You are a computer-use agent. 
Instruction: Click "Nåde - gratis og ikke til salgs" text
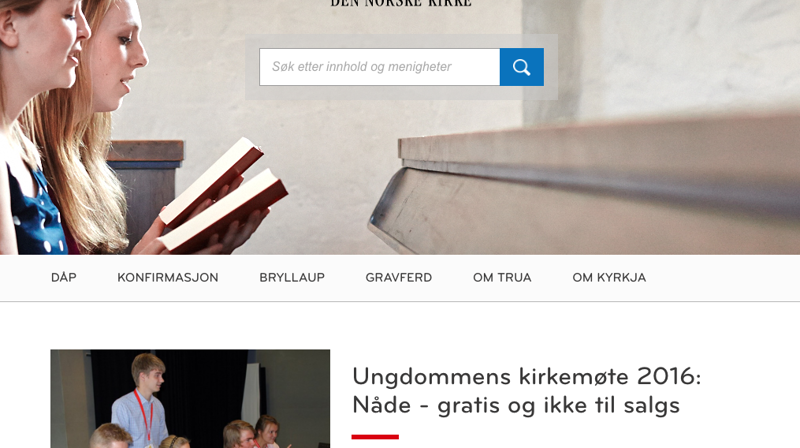[516, 406]
